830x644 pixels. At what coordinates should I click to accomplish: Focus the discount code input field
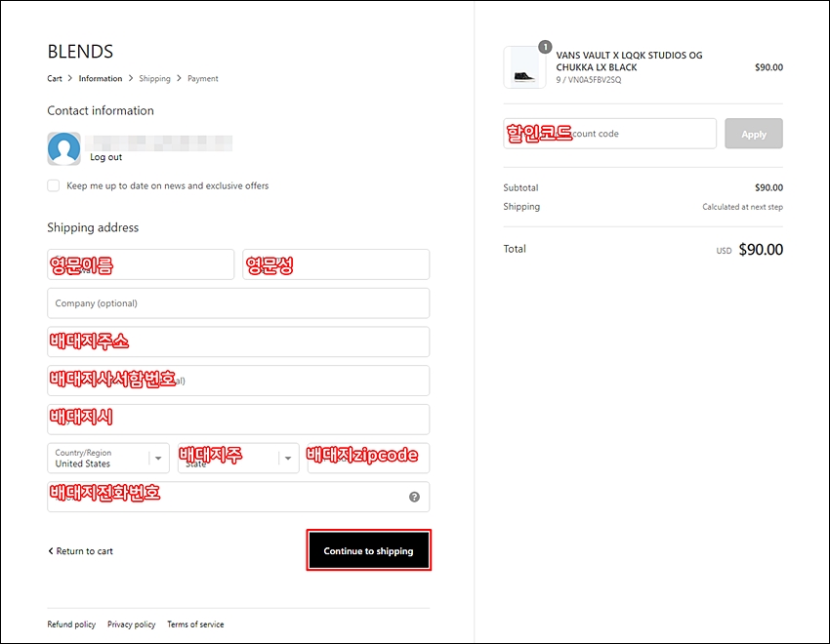coord(609,134)
